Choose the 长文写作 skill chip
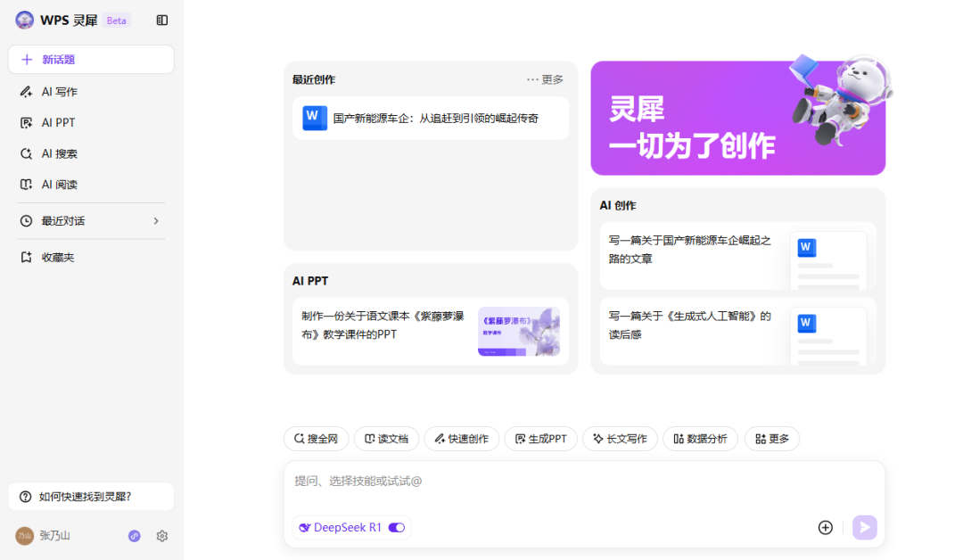Viewport: 963px width, 560px height. (x=620, y=439)
